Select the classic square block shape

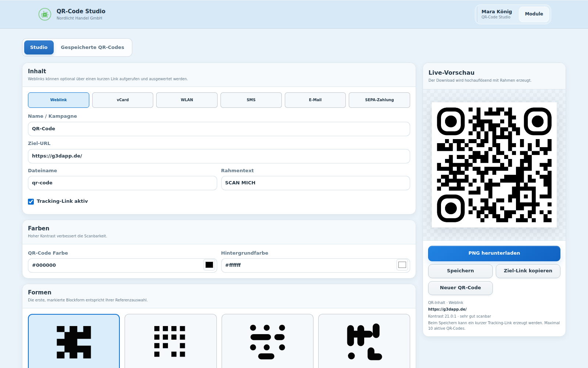click(x=74, y=341)
